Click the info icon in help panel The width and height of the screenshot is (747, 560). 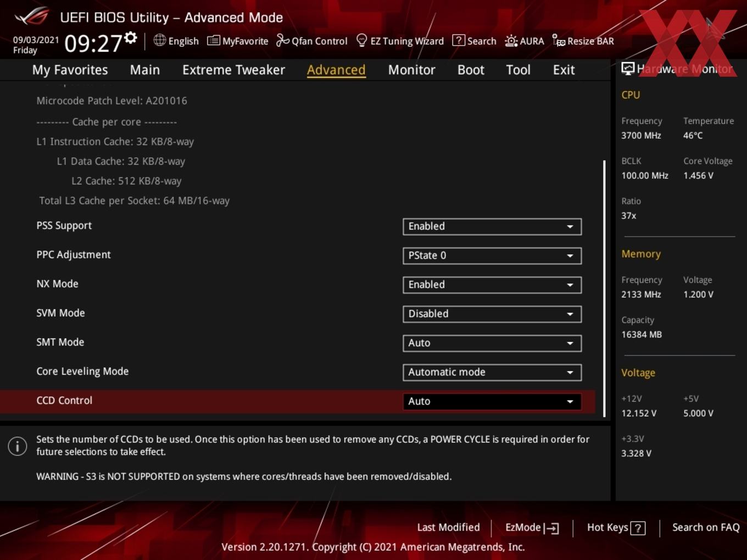(x=18, y=446)
